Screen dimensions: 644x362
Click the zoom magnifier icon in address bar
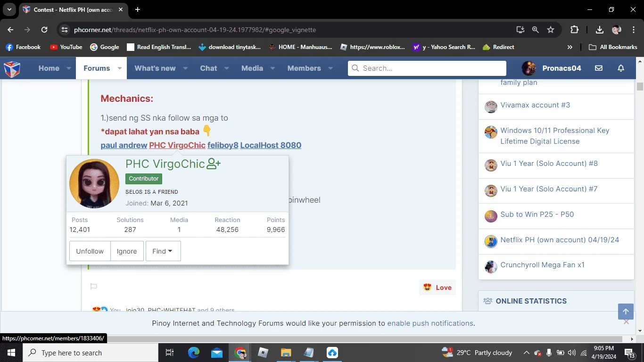(536, 30)
